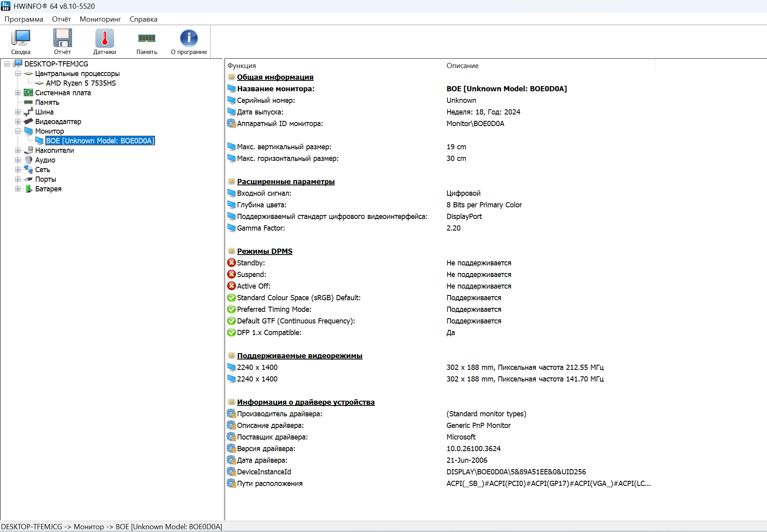Click the Видеоадаптер graphics card icon

tap(28, 122)
